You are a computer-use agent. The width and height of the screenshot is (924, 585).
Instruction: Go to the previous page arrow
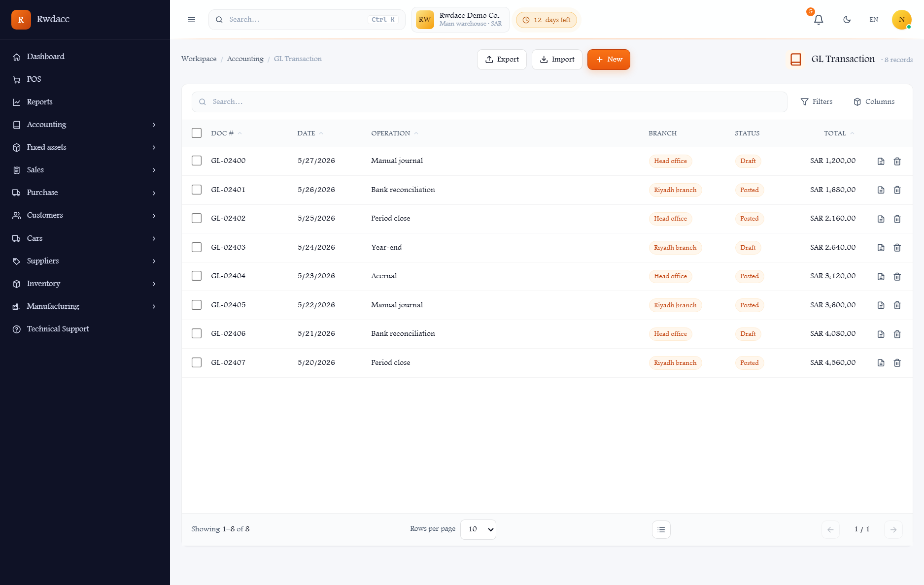point(830,529)
